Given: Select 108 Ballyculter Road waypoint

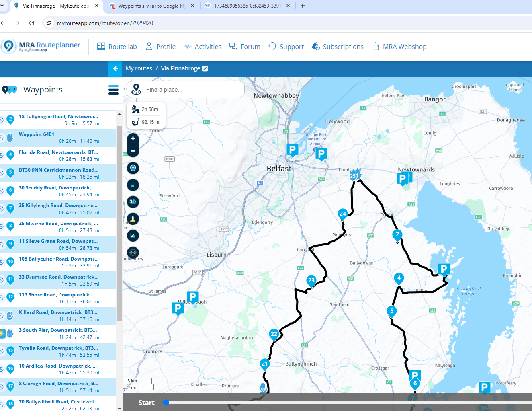Looking at the screenshot, I should point(58,262).
